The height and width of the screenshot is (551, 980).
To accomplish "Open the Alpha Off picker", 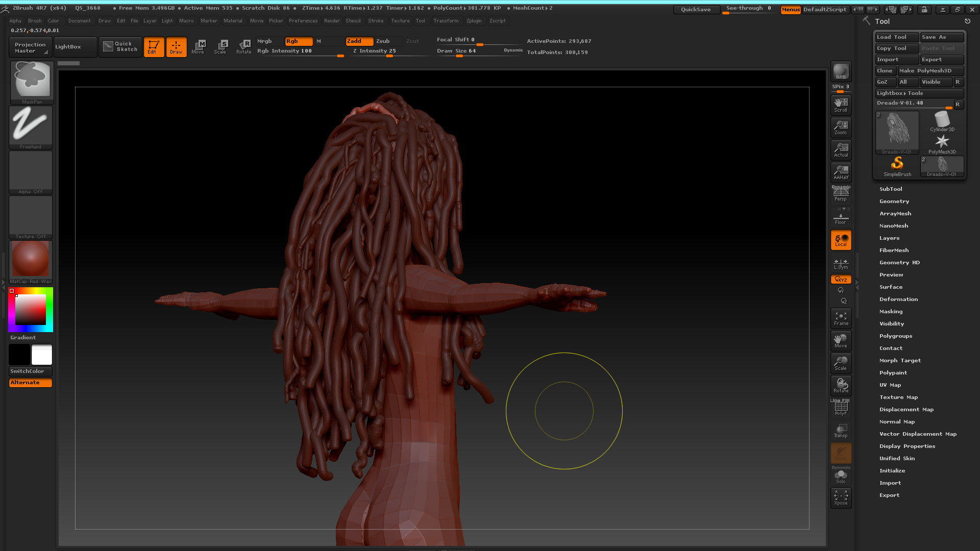I will point(31,172).
